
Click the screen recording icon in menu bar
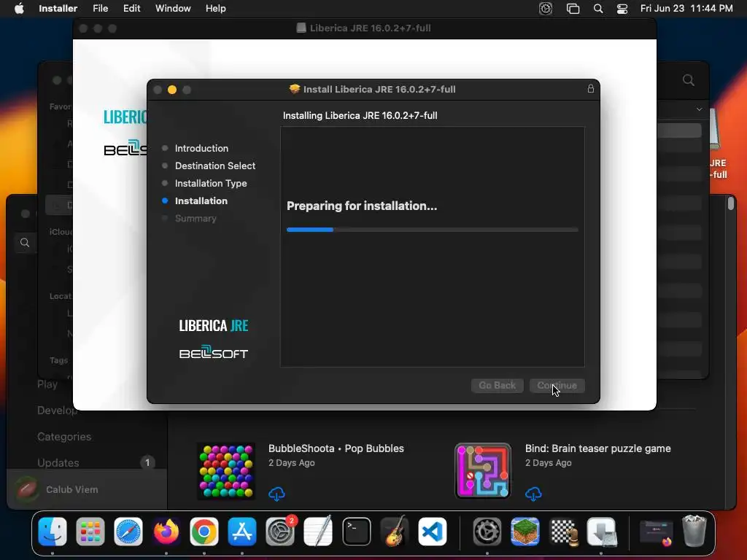point(546,9)
